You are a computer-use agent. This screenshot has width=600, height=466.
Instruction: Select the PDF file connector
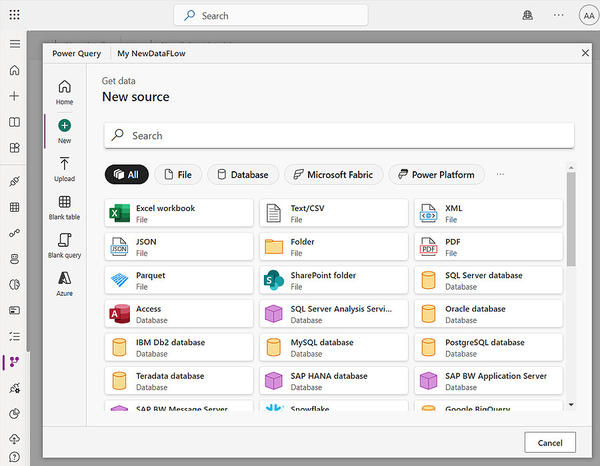click(x=488, y=247)
